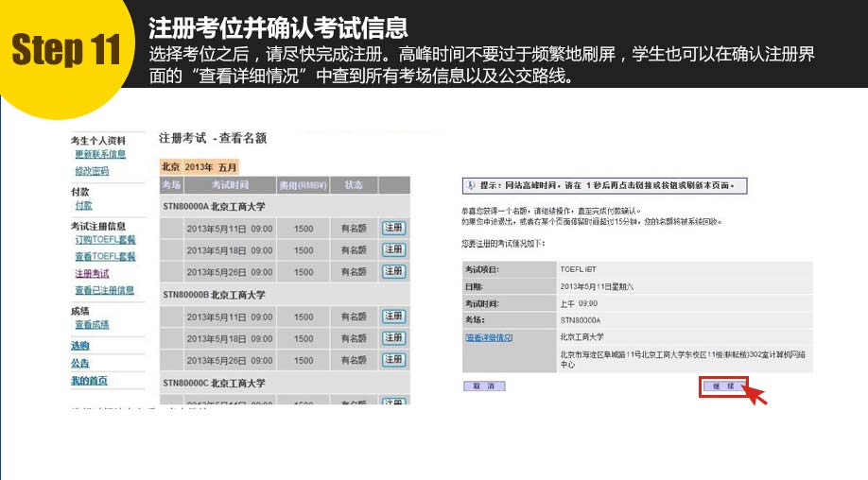Viewport: 868px width, 480px height.
Task: Click the TOEFL iBT value for 考试项目
Action: pos(578,269)
